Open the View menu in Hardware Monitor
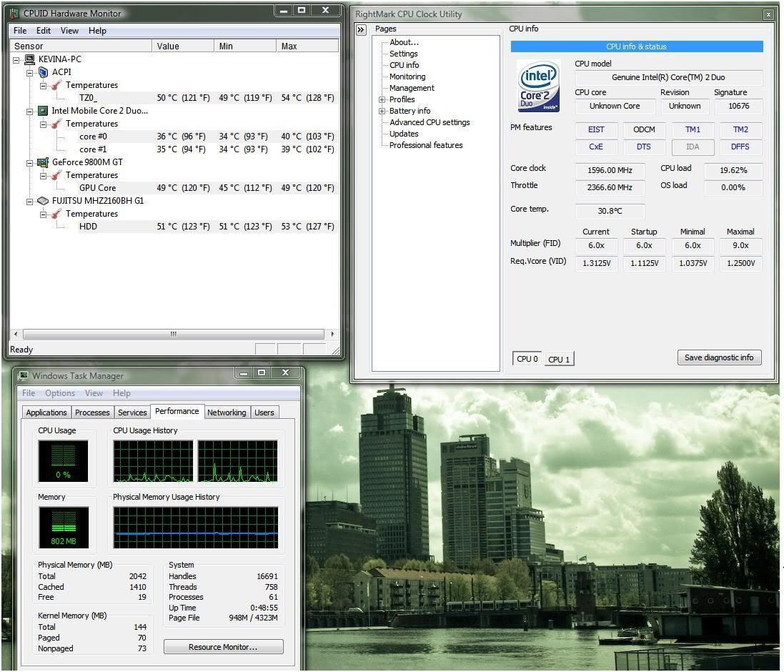 (x=69, y=31)
